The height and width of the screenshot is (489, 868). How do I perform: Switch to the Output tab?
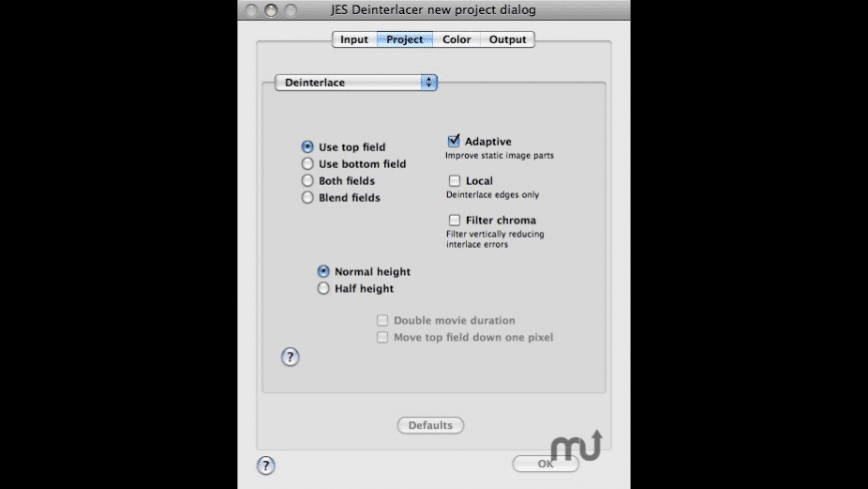[508, 39]
